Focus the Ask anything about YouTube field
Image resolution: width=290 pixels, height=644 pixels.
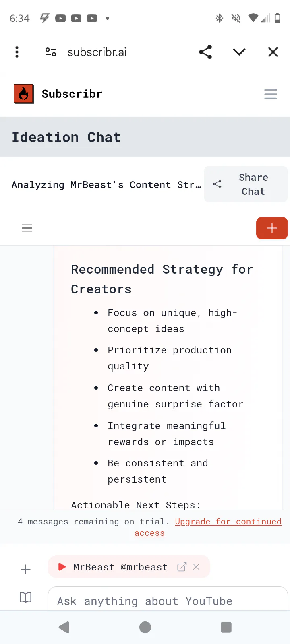[168, 601]
